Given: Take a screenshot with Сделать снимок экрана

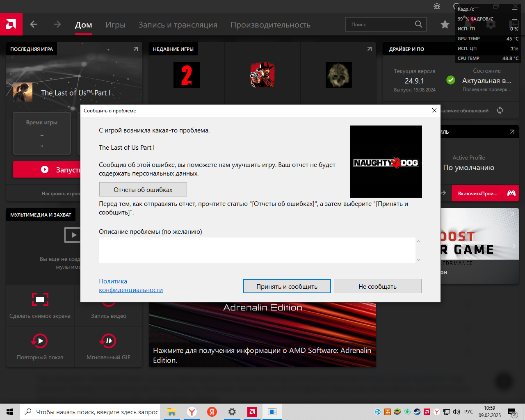Looking at the screenshot, I should pyautogui.click(x=40, y=305).
